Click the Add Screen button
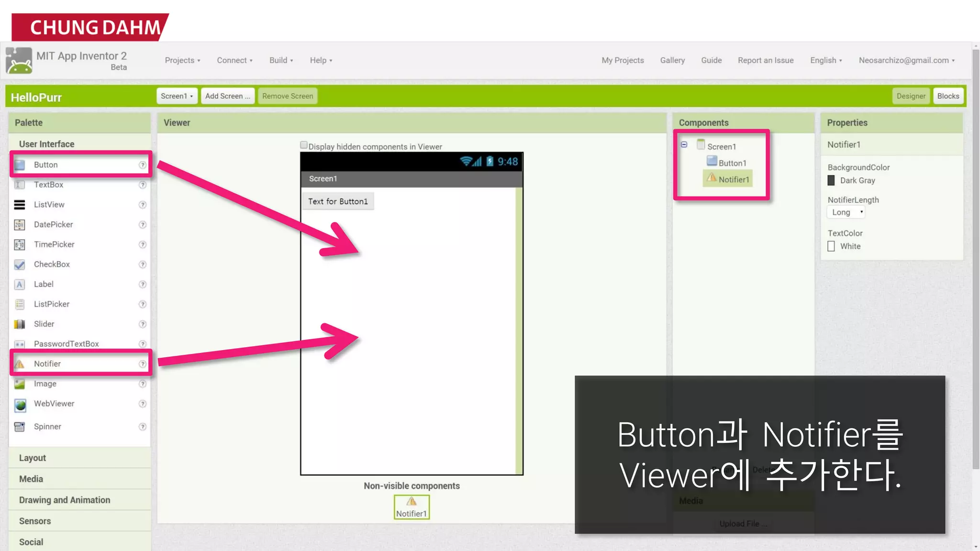The width and height of the screenshot is (980, 551). [227, 96]
